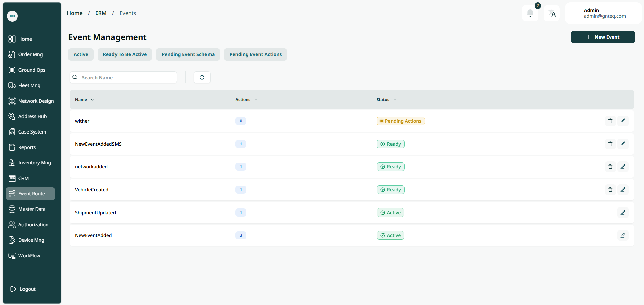Click the actions count 3 badge
This screenshot has height=305, width=644.
(x=241, y=235)
